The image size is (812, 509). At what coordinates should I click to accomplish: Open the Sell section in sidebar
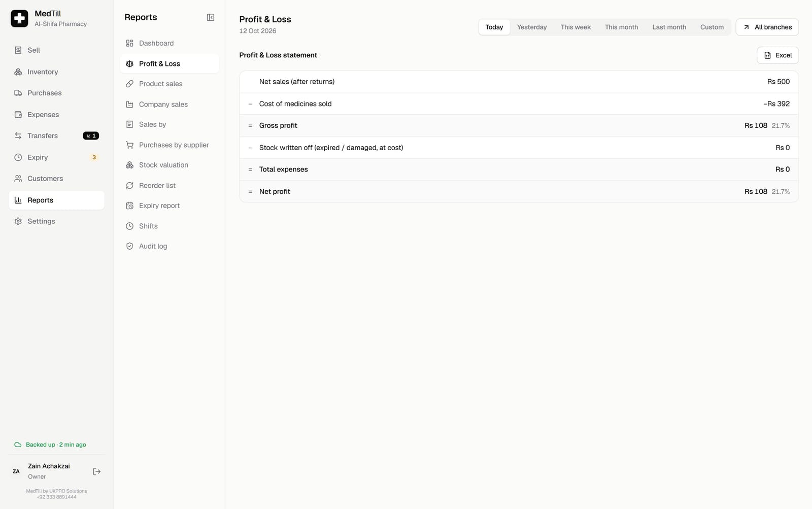pos(56,50)
